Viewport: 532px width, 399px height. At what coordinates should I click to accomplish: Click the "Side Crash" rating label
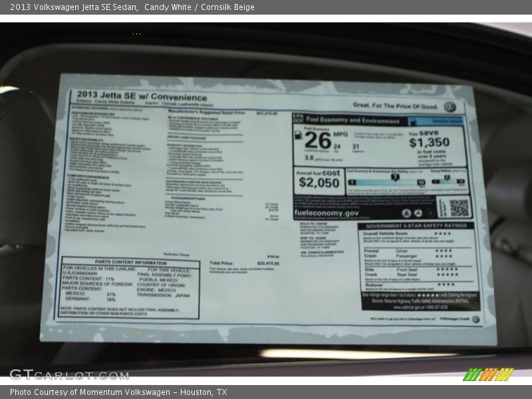[x=372, y=272]
